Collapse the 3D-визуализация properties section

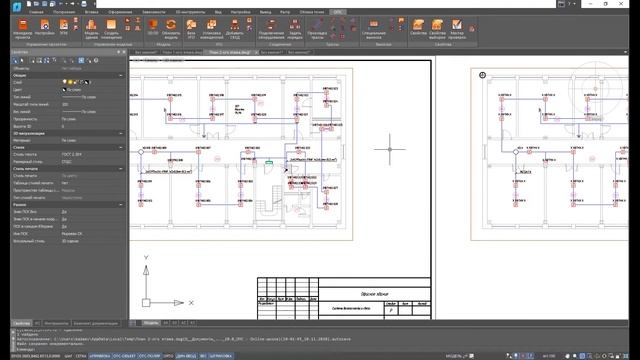pos(121,133)
